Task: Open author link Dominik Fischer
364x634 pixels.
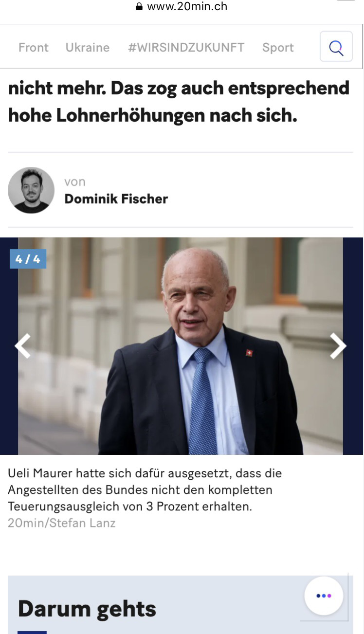Action: (116, 199)
